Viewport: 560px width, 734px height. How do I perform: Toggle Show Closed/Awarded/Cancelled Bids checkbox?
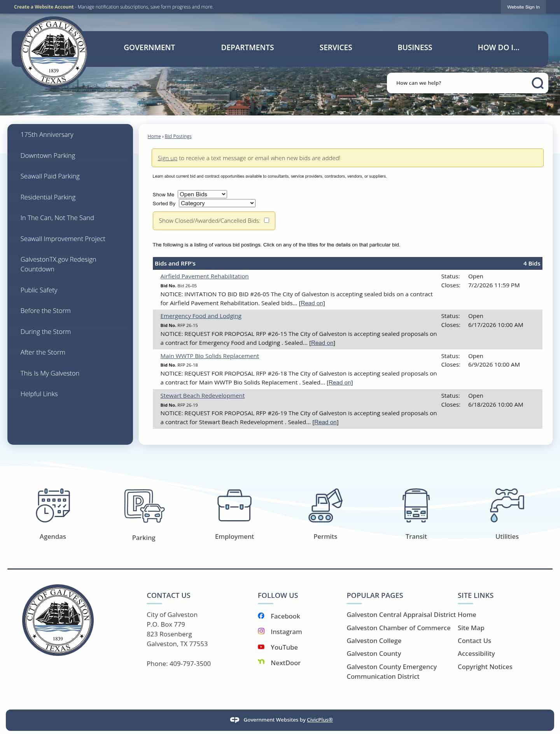coord(266,220)
